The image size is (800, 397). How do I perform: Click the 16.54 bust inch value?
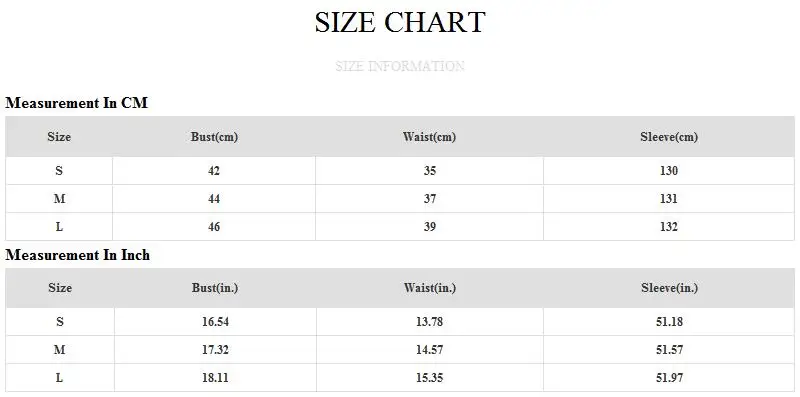[215, 322]
